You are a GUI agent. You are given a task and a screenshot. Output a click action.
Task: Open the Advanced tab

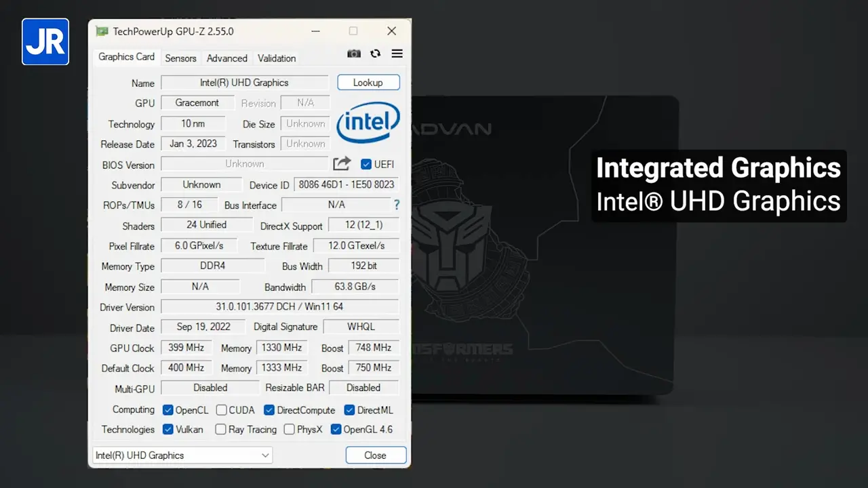pos(227,58)
